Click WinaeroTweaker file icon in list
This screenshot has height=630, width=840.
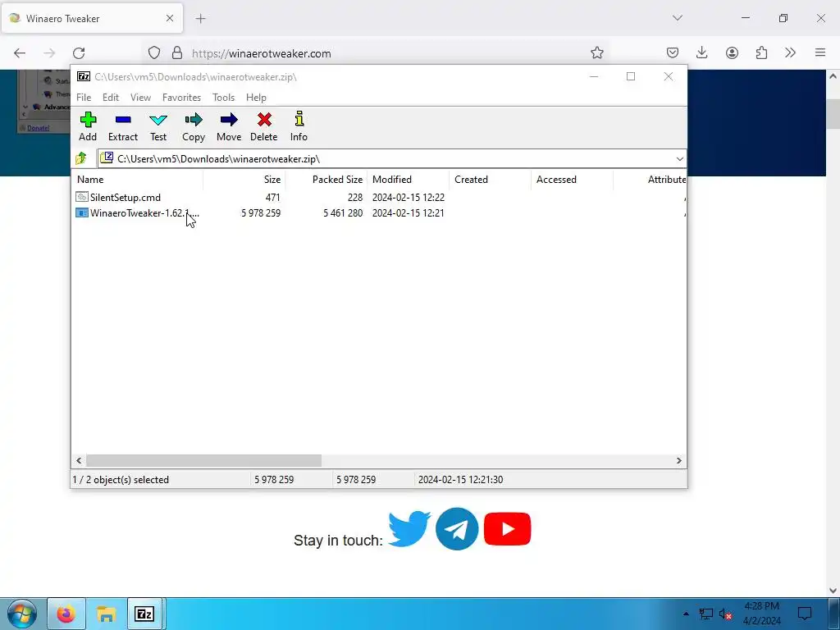pyautogui.click(x=82, y=212)
